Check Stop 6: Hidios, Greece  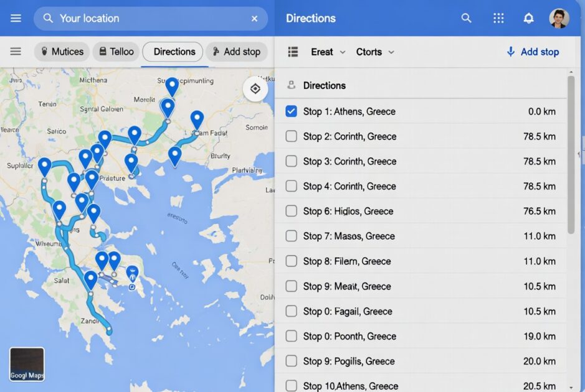[x=290, y=211]
